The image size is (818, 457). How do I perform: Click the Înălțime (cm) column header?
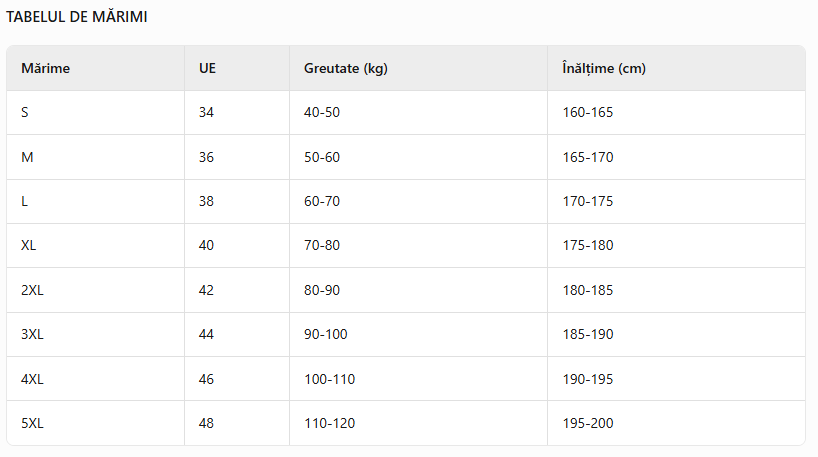(604, 68)
